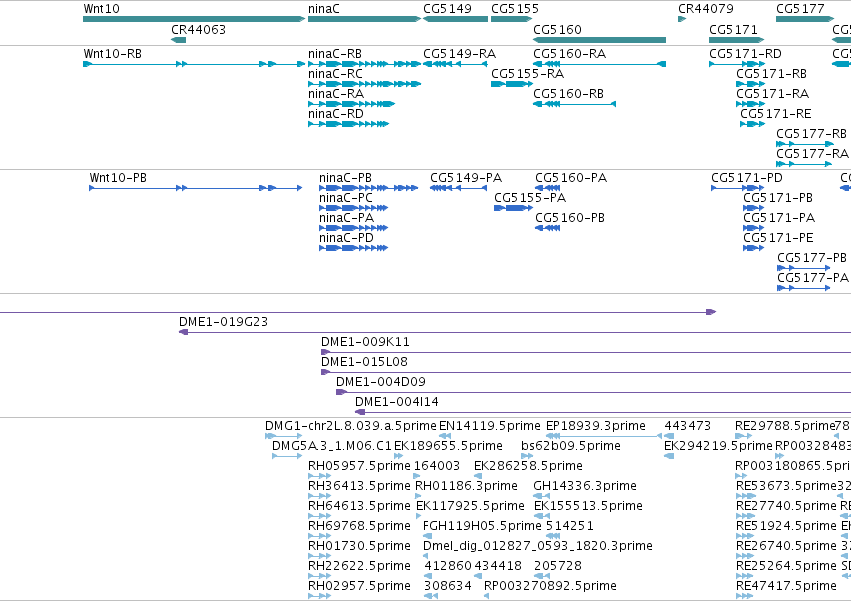Select protein ninaC-PB
Screen dimensions: 851x601
click(369, 188)
